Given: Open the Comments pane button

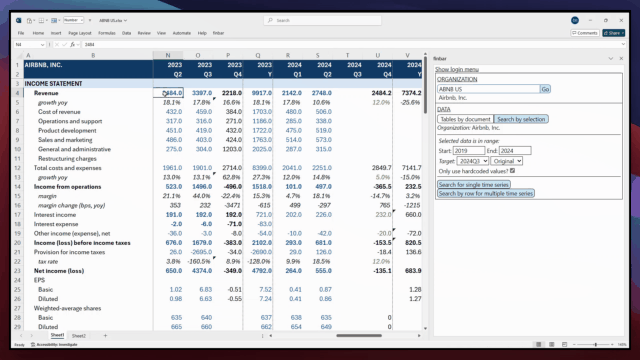Looking at the screenshot, I should [585, 33].
